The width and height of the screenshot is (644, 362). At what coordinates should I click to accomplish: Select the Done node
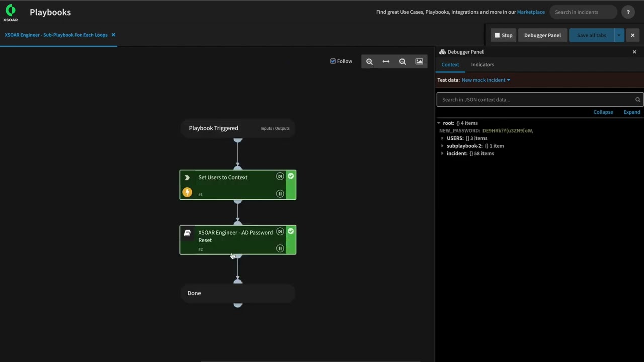[x=237, y=293]
